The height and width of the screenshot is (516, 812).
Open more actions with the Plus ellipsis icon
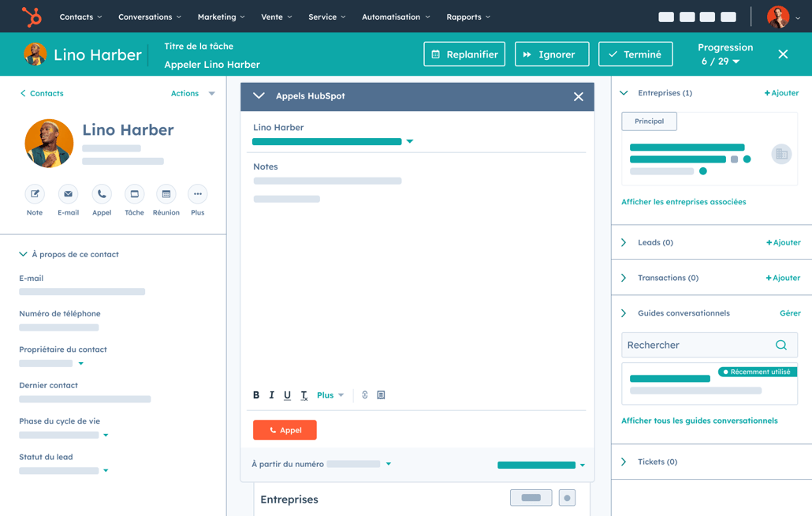(197, 194)
